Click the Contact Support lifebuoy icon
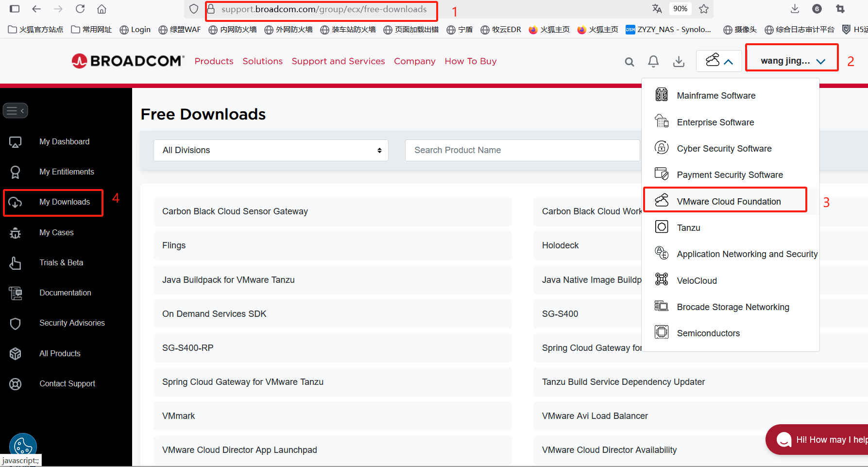The width and height of the screenshot is (868, 467). (16, 384)
